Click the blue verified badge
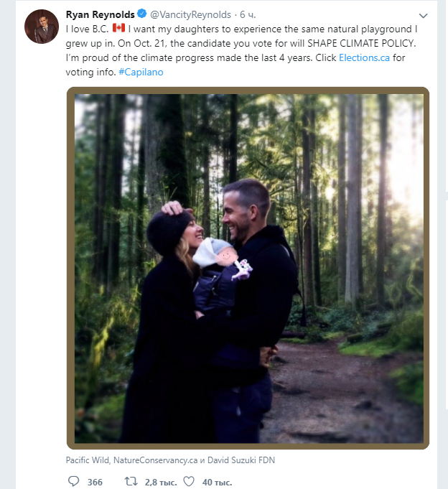This screenshot has height=489, width=448. pyautogui.click(x=142, y=15)
